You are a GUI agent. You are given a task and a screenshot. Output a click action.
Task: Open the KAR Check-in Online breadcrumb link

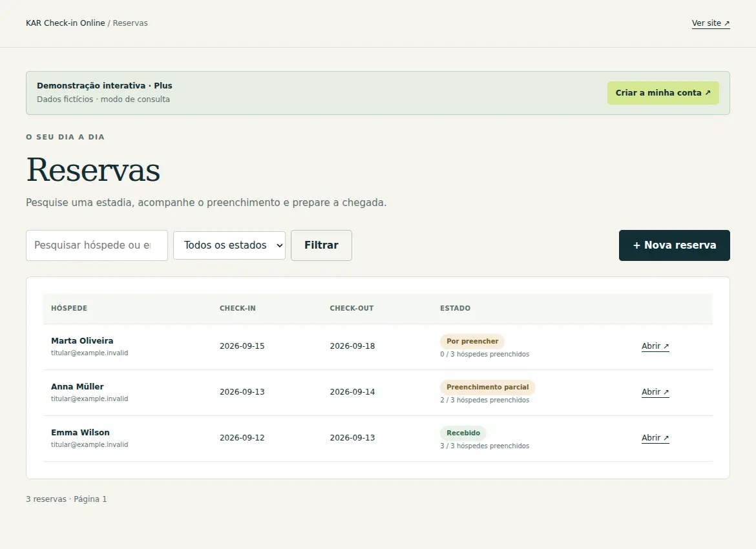[x=65, y=23]
